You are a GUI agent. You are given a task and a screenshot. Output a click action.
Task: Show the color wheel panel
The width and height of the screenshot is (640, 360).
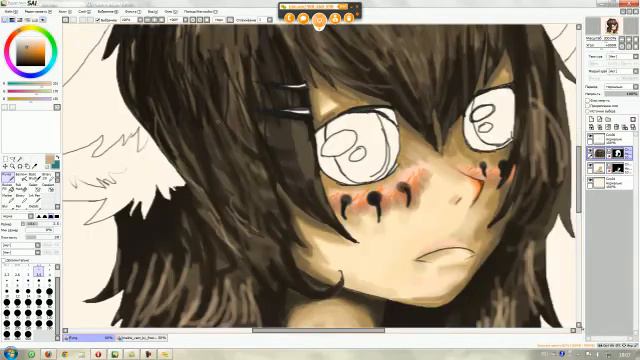[5, 20]
